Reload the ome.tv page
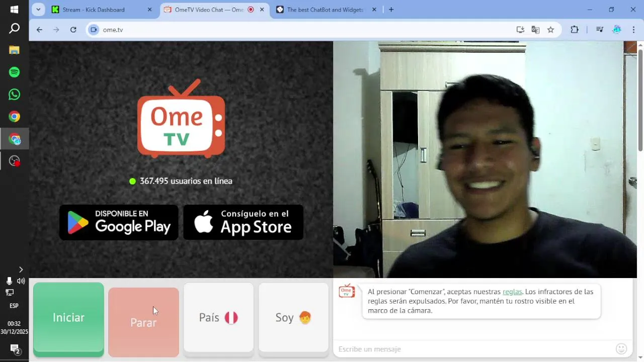 (73, 30)
